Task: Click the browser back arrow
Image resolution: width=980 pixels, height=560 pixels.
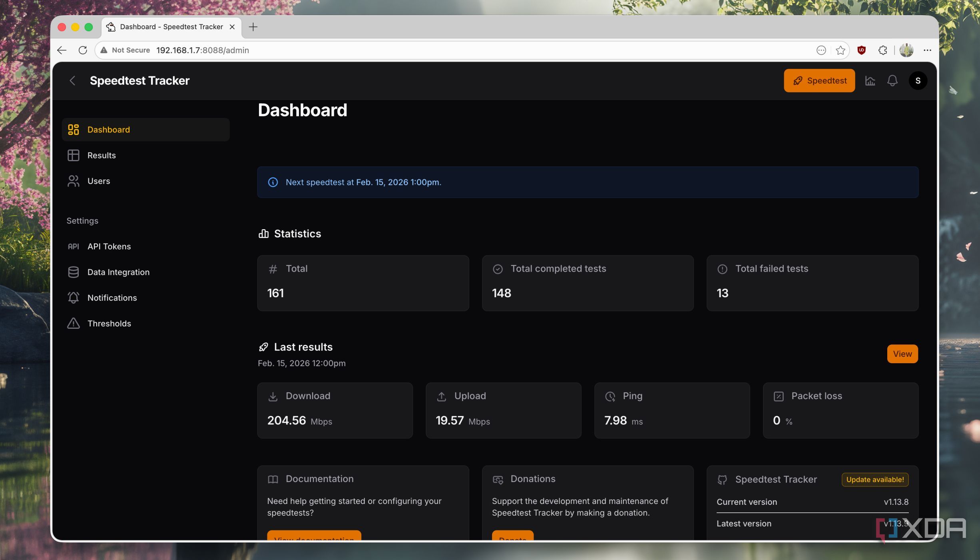Action: (62, 50)
